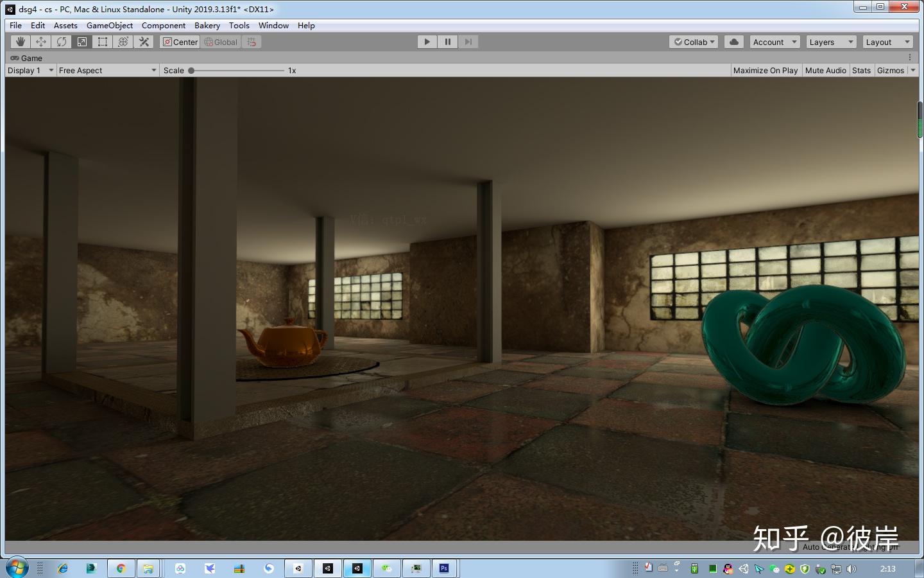Switch handle orientation to Global
The height and width of the screenshot is (578, 924).
(221, 42)
